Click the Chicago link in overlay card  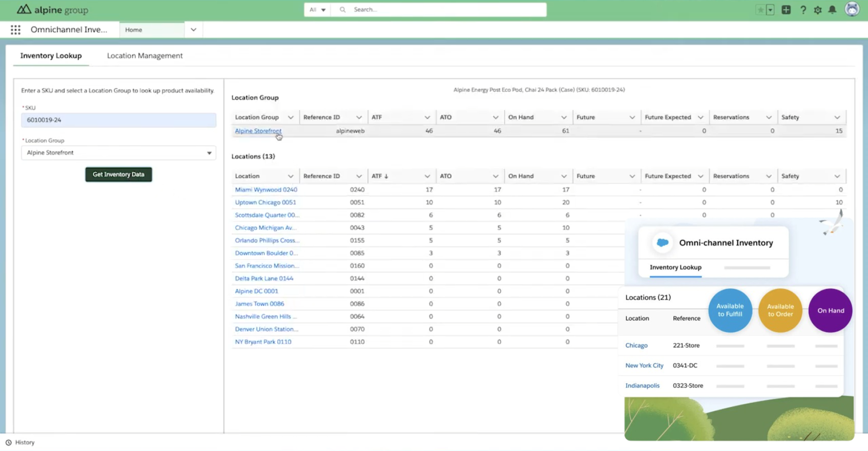636,345
